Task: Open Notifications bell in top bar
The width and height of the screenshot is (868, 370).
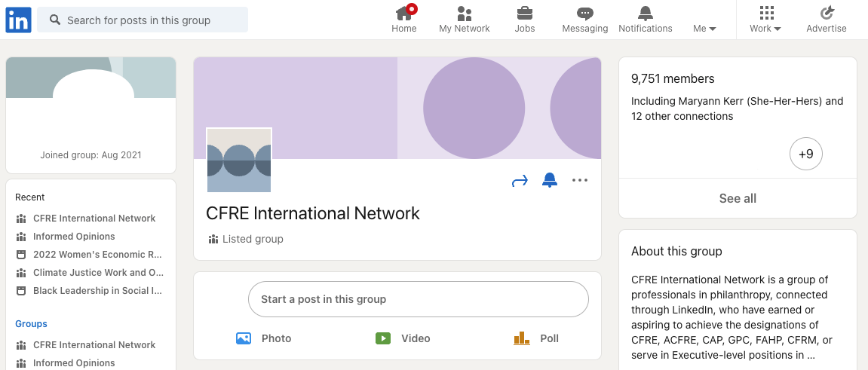Action: click(x=646, y=14)
